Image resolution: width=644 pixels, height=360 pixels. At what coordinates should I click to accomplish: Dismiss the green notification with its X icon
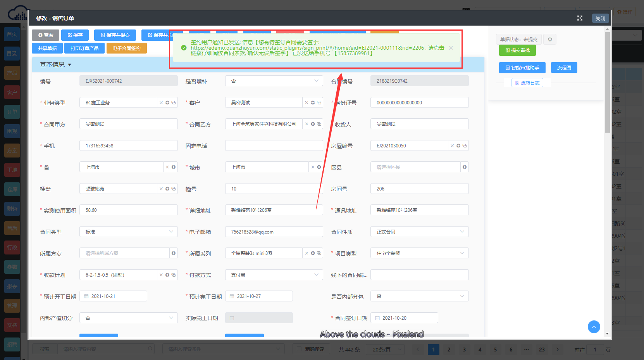click(x=451, y=48)
